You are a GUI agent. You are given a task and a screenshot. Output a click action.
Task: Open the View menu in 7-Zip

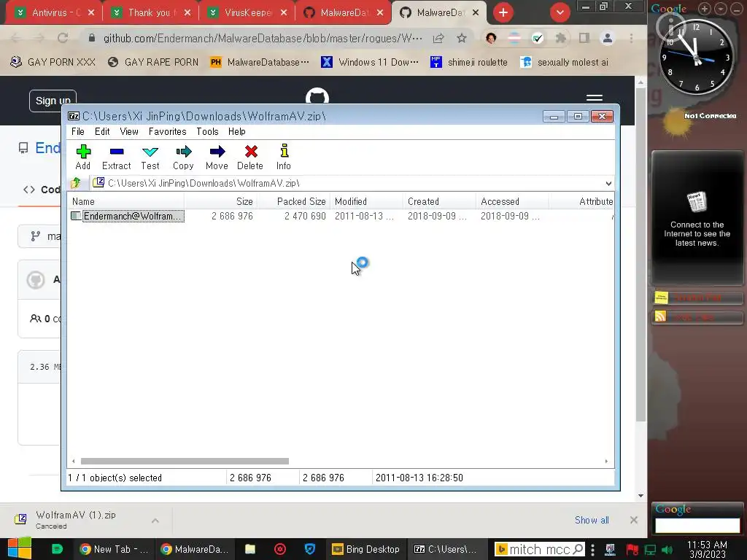point(128,131)
